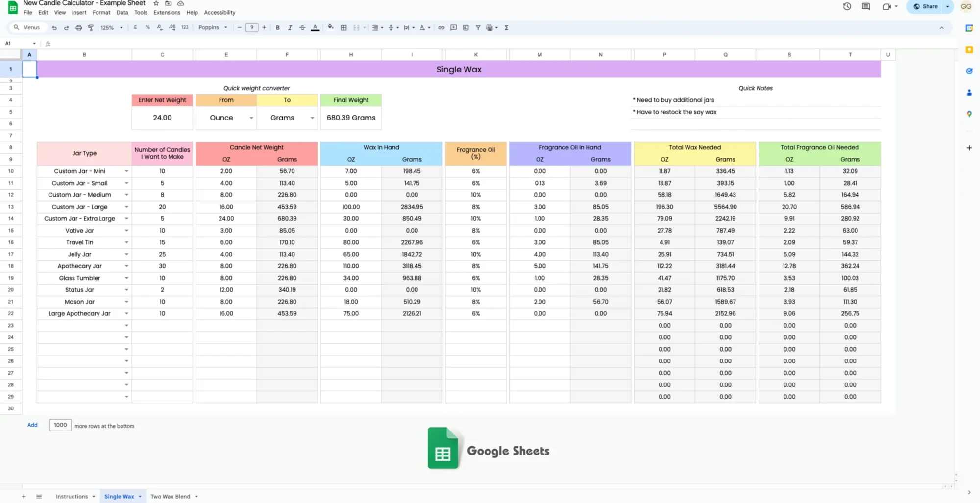Open vertical align dropdown

(393, 28)
